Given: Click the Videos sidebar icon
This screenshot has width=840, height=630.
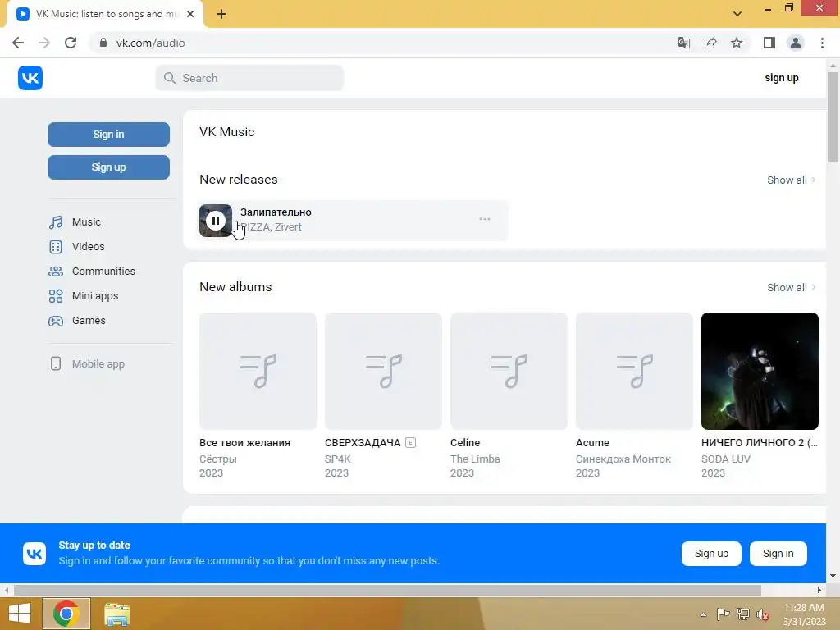Looking at the screenshot, I should pyautogui.click(x=56, y=246).
